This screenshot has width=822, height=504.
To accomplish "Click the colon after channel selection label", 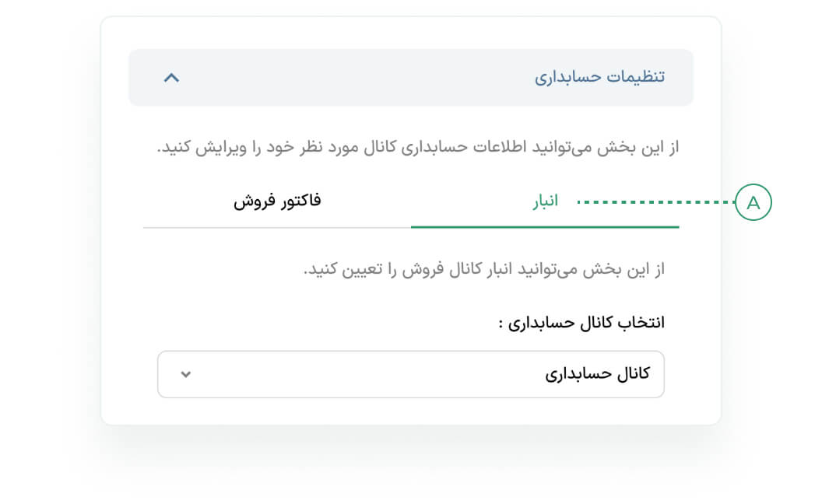I will pyautogui.click(x=501, y=324).
